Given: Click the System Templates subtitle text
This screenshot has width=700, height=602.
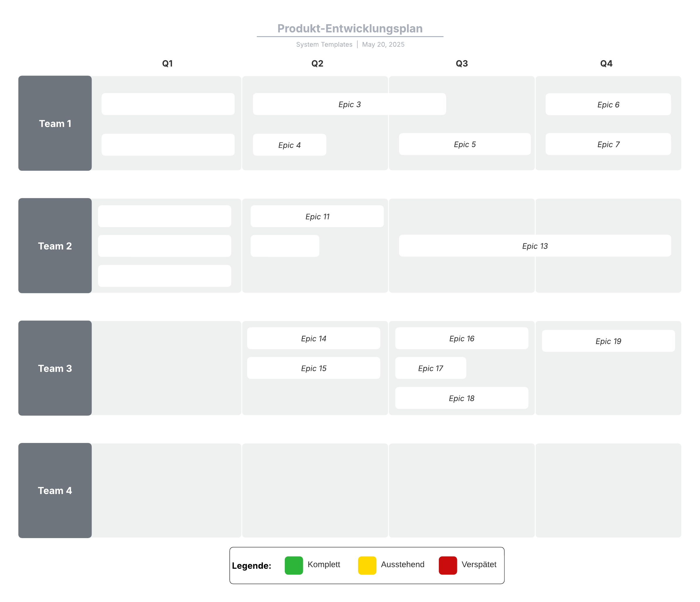Looking at the screenshot, I should click(324, 45).
